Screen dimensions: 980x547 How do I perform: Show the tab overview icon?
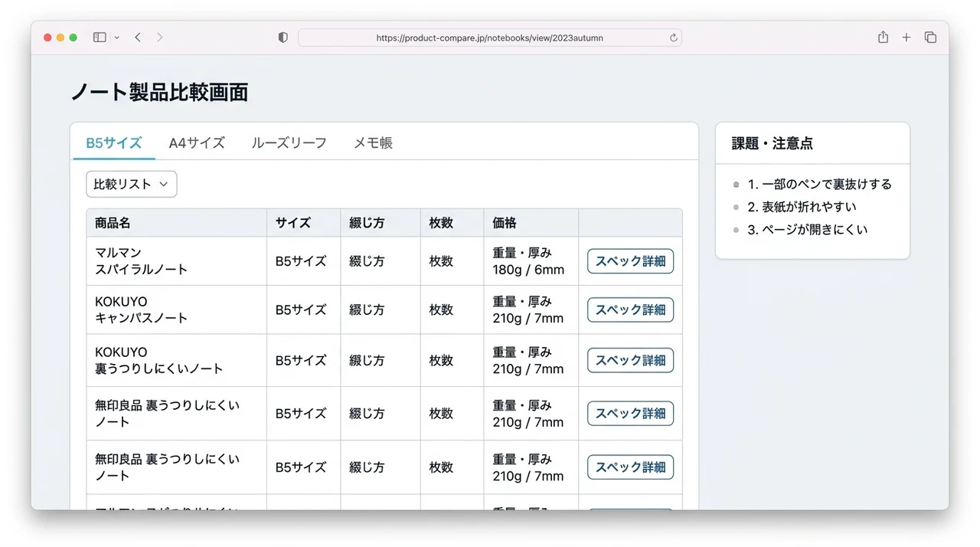(931, 38)
